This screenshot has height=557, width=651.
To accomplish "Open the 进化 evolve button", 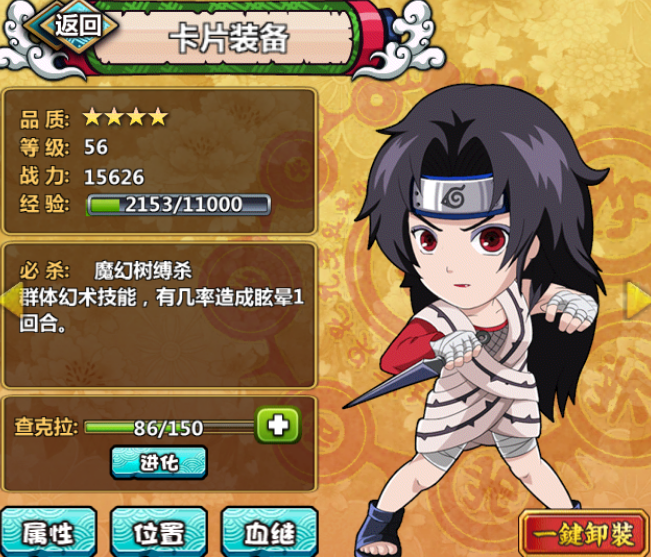I will pyautogui.click(x=159, y=463).
